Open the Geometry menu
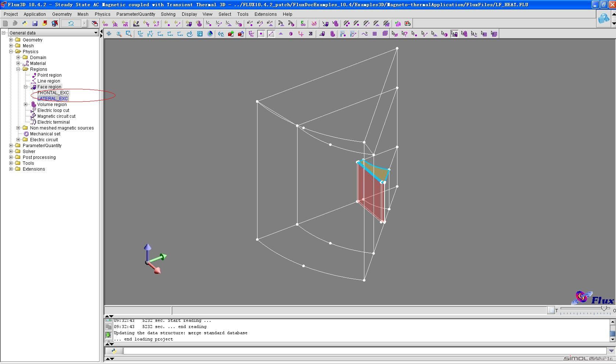The image size is (616, 364). [62, 14]
